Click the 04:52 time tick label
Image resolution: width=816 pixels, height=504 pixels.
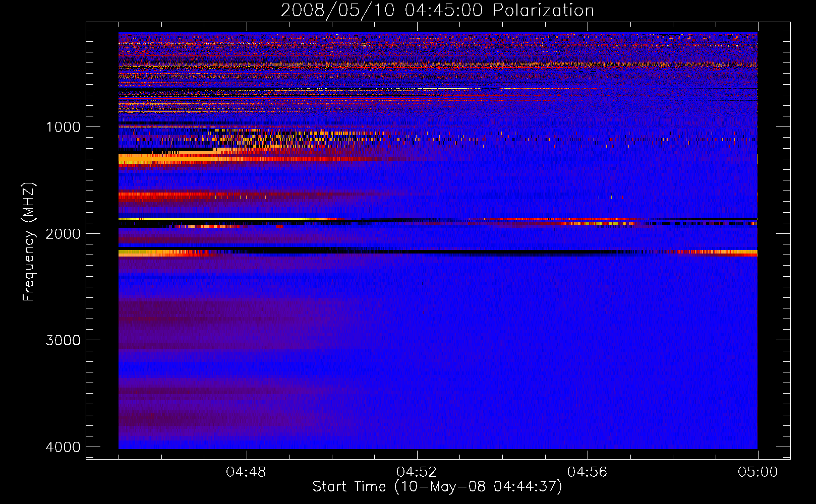click(x=417, y=472)
